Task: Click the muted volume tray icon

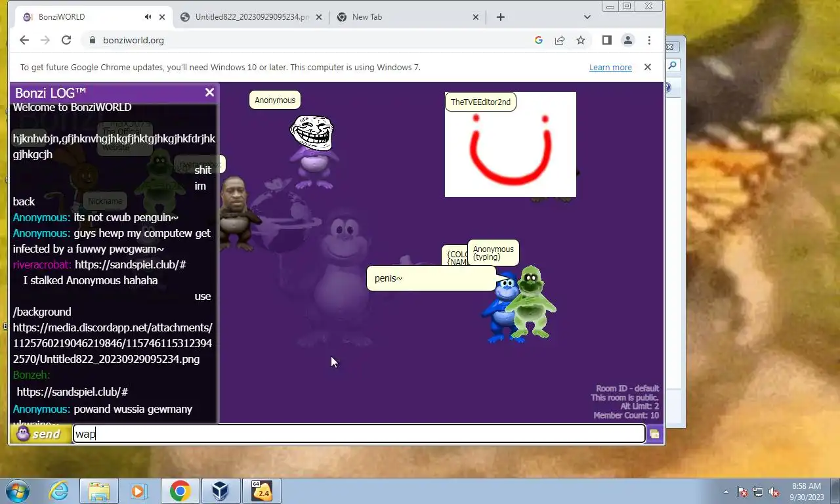Action: click(774, 492)
